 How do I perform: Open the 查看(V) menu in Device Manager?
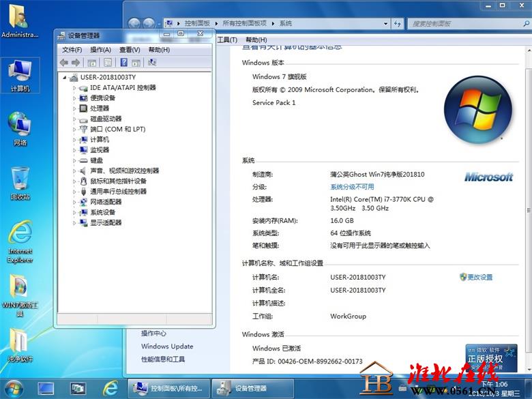tap(130, 50)
